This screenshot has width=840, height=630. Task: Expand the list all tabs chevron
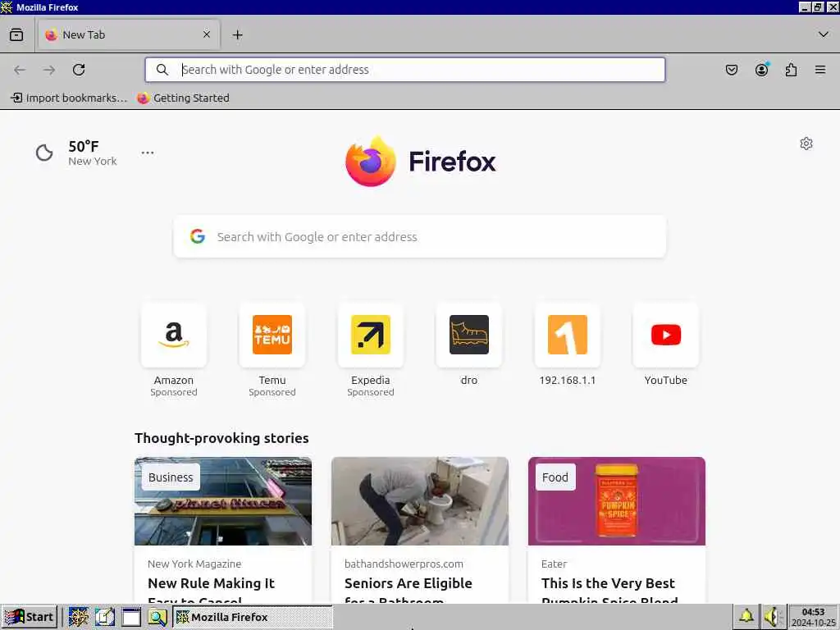coord(824,34)
